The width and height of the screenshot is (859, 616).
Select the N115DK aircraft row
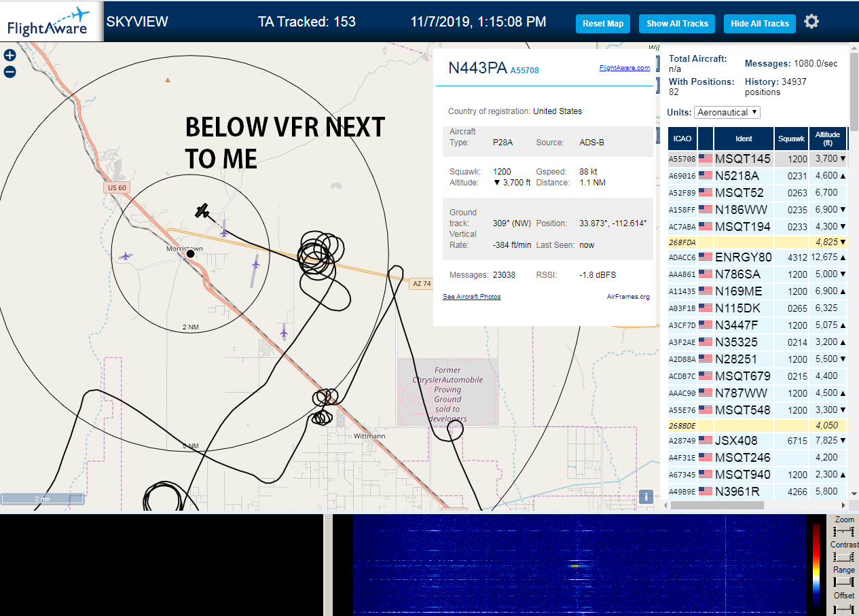click(x=759, y=308)
